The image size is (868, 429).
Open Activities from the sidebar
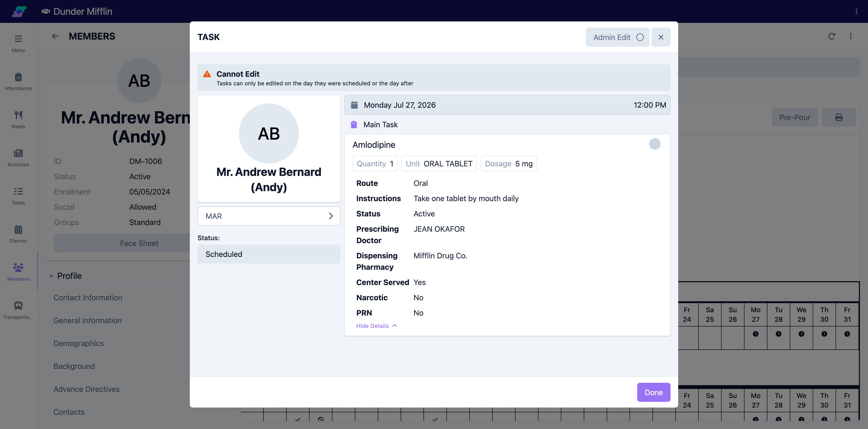click(18, 158)
